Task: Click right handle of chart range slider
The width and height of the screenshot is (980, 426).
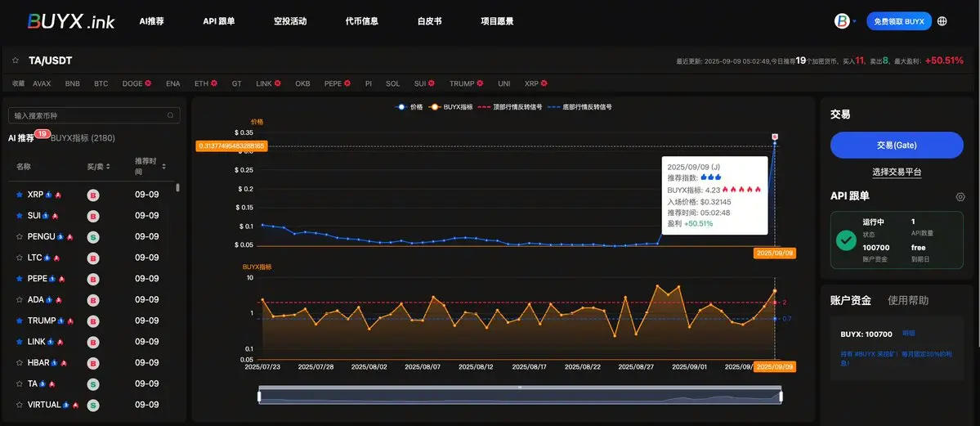Action: coord(781,396)
